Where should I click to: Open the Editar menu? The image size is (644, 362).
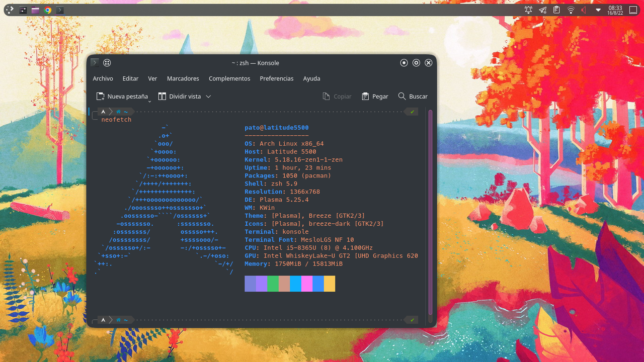click(x=130, y=78)
